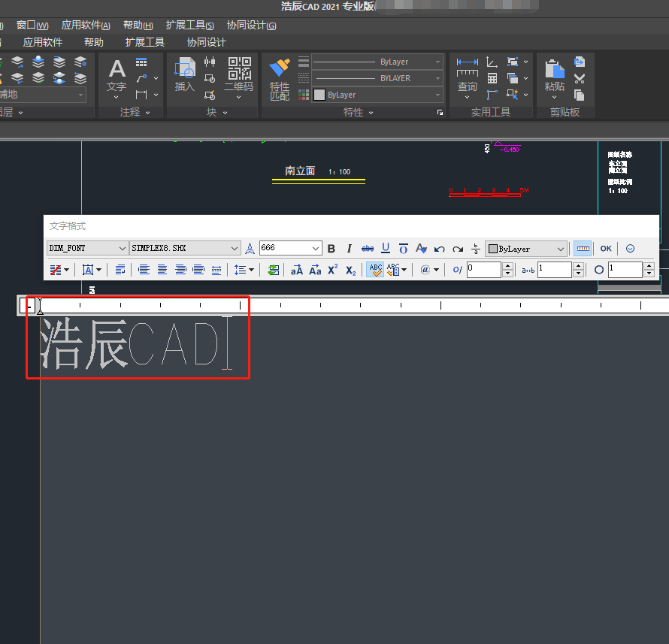The image size is (669, 644).
Task: Toggle the ruler display button
Action: click(583, 249)
